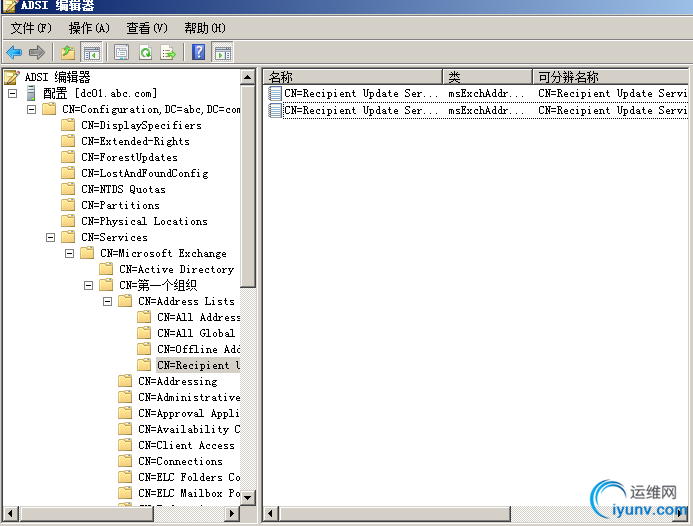Select the CN=Connections tree item
The image size is (693, 526).
click(x=180, y=461)
